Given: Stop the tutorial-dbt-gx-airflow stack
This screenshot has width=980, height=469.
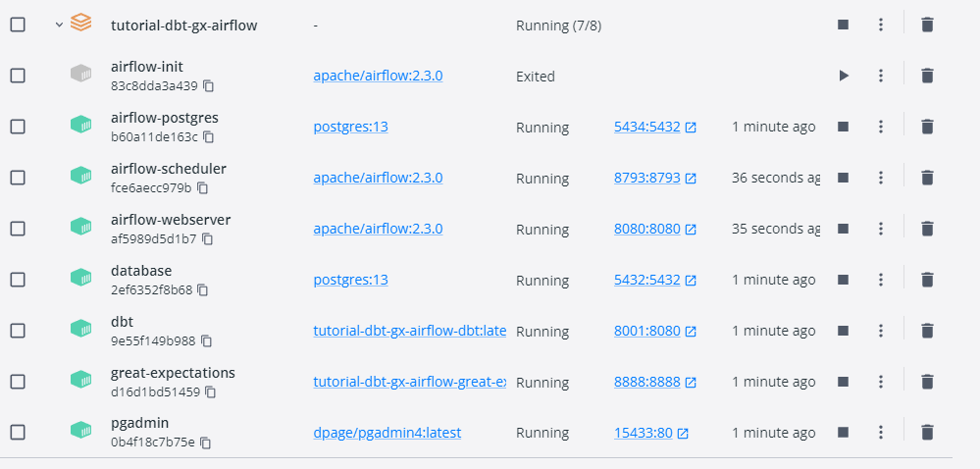Looking at the screenshot, I should pos(843,25).
